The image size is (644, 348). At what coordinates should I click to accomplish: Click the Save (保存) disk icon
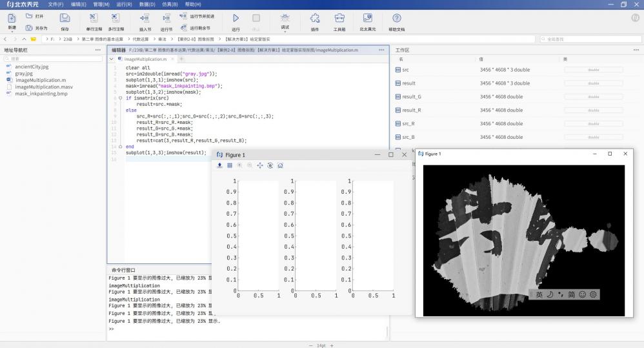[65, 19]
